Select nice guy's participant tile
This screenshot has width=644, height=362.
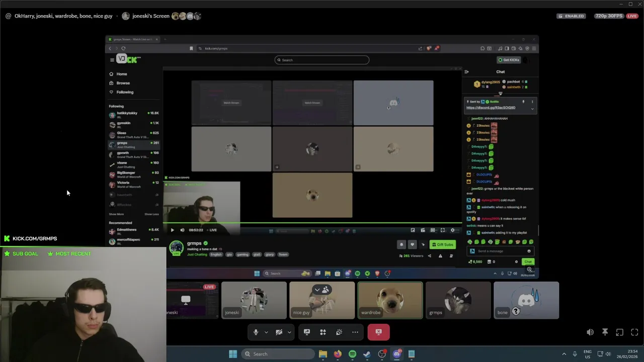click(322, 300)
